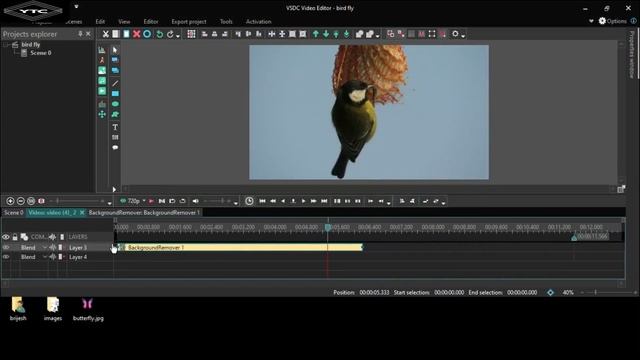This screenshot has height=360, width=640.
Task: Click the jump-to-end playback button
Action: click(x=324, y=201)
